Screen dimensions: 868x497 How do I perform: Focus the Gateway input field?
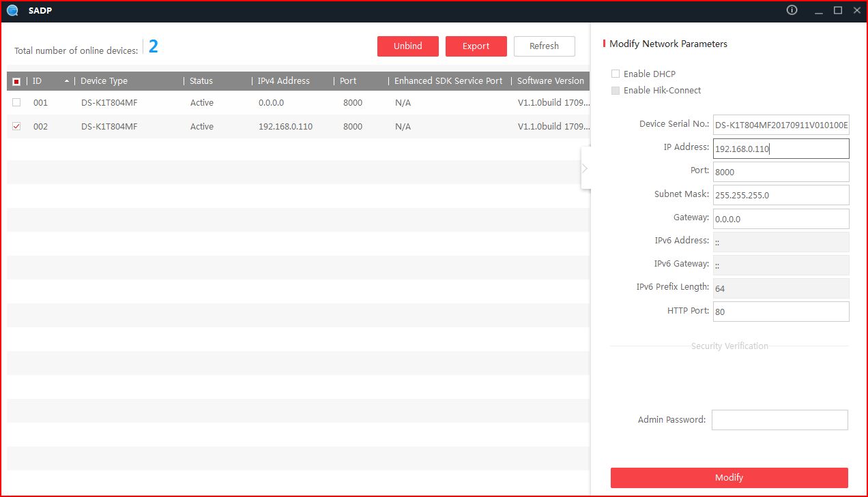781,219
